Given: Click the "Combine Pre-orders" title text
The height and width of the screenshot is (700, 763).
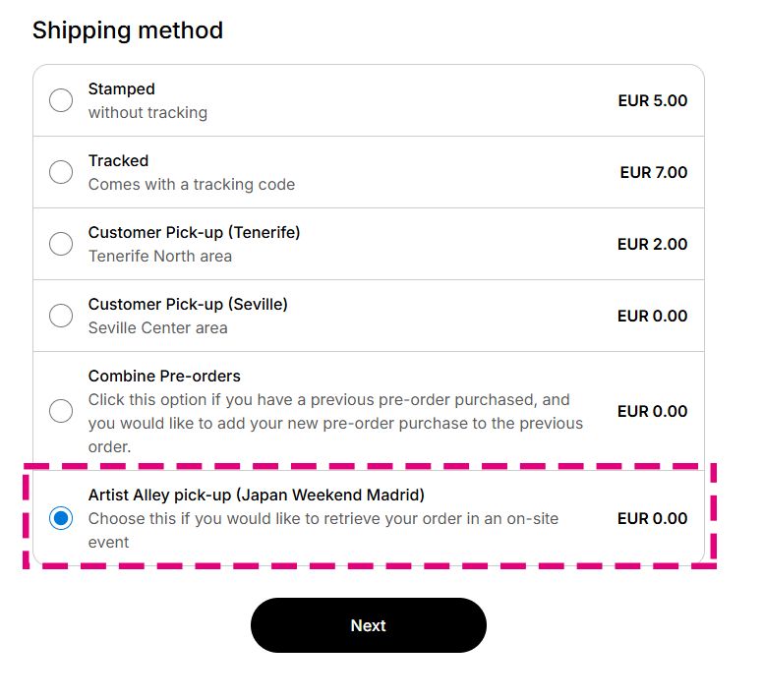Looking at the screenshot, I should 164,376.
